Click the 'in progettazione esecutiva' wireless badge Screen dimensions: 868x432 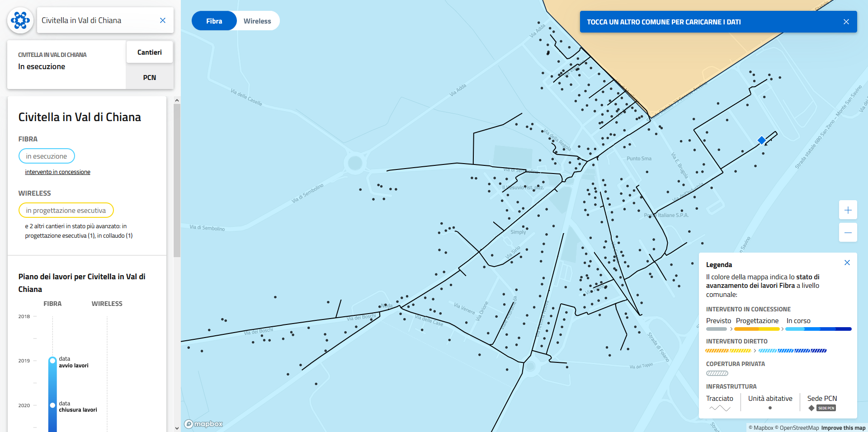(x=66, y=210)
